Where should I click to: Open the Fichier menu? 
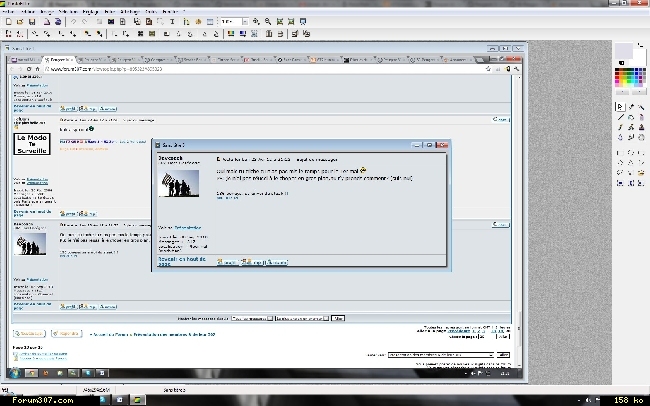(8, 11)
